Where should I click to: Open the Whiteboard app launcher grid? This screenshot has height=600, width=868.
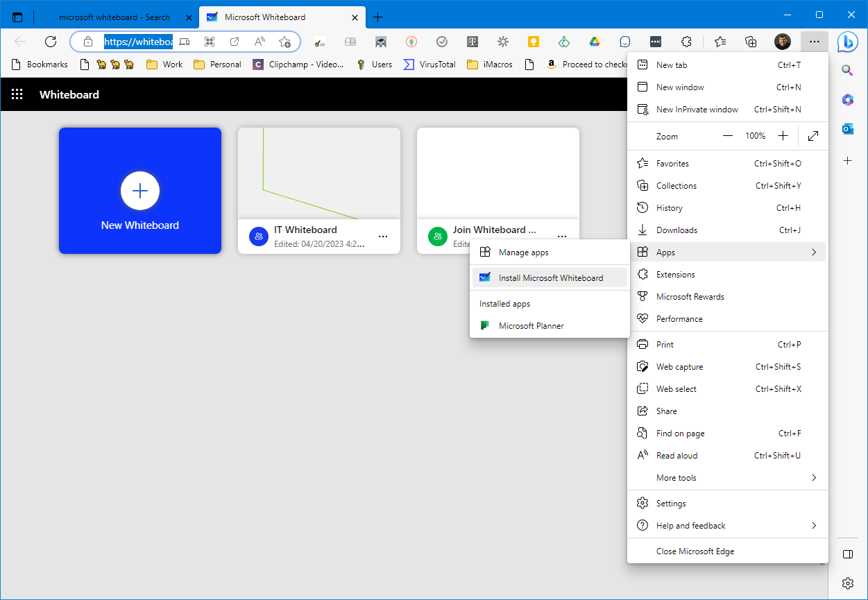17,94
